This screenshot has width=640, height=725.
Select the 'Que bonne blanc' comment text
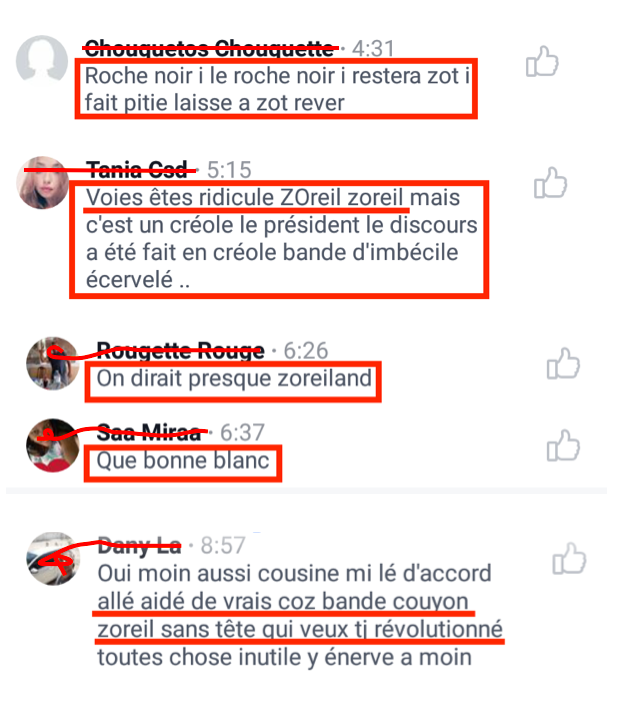(183, 461)
